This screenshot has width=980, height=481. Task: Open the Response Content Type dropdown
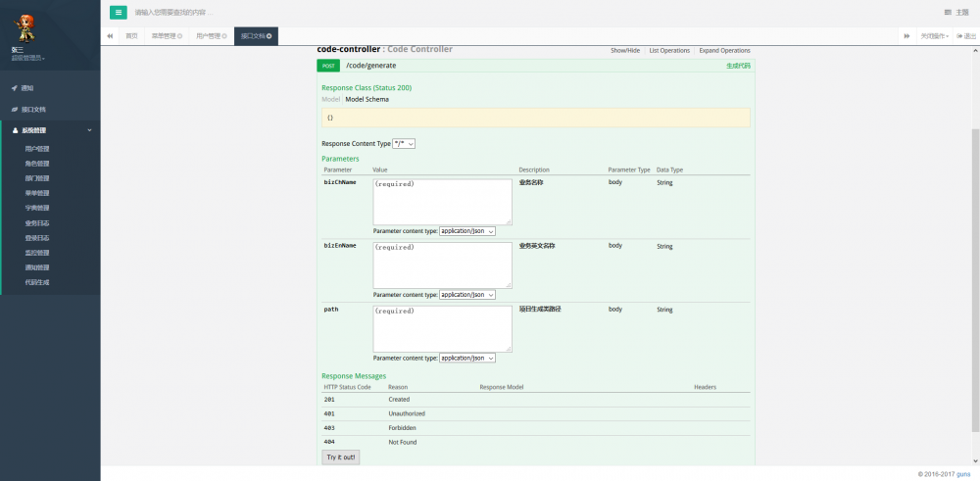tap(404, 143)
